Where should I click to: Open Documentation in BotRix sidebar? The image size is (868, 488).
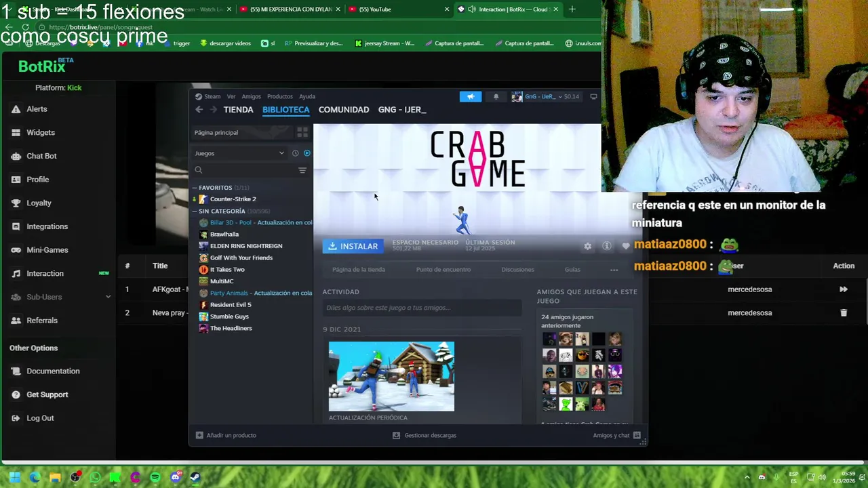tap(53, 371)
